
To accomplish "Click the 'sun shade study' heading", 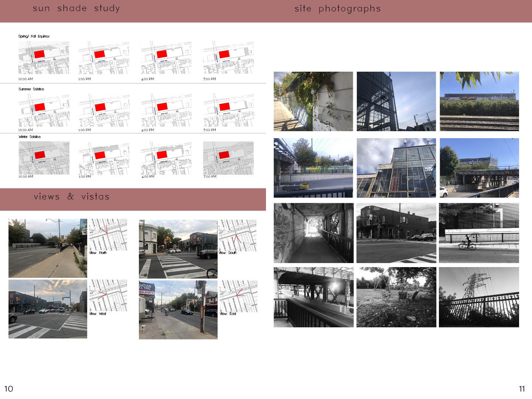I will point(76,8).
